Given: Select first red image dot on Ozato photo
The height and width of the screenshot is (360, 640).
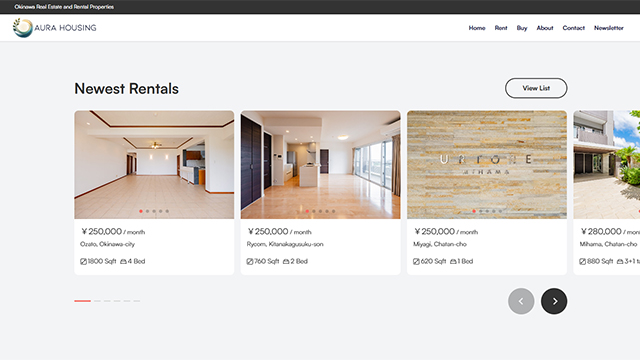Looking at the screenshot, I should click(141, 211).
